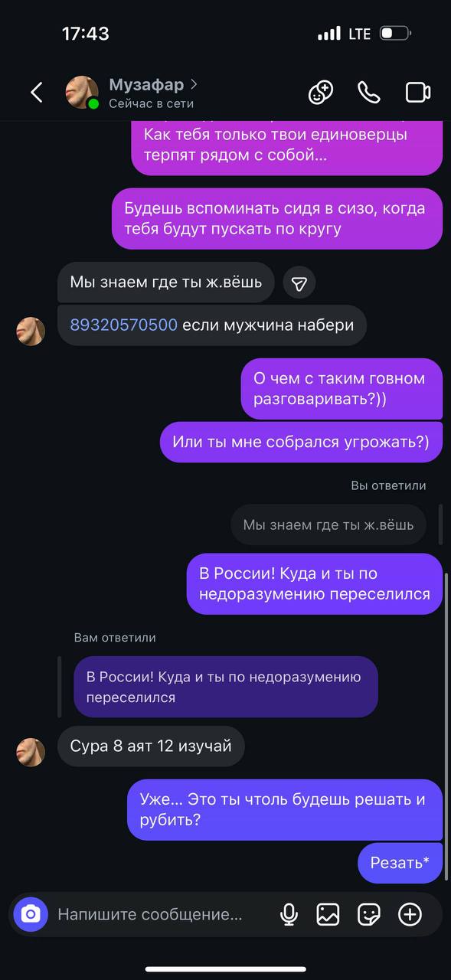
Task: Open Музафар profile via name chevron
Action: click(x=194, y=83)
